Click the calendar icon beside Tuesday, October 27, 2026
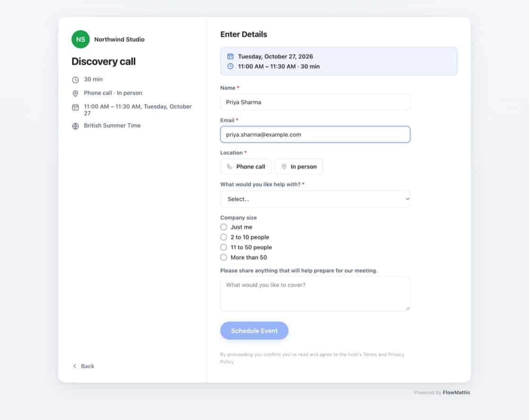529x420 pixels. [230, 56]
